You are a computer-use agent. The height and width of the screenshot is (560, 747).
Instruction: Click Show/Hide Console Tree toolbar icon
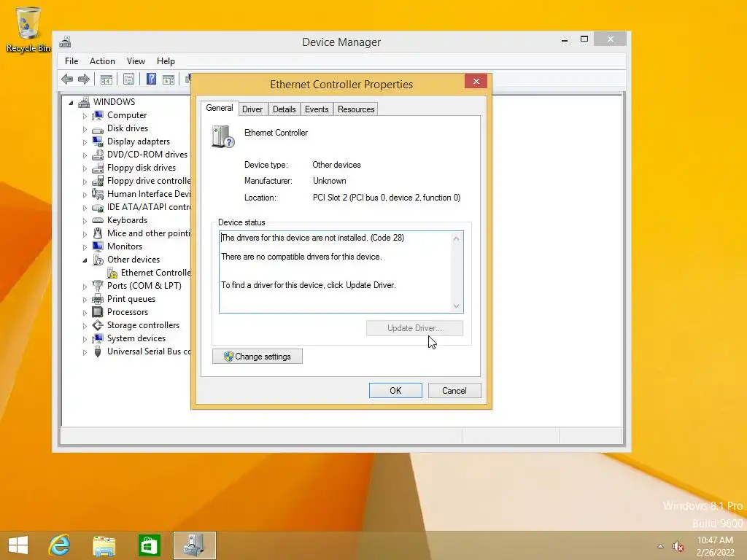107,79
